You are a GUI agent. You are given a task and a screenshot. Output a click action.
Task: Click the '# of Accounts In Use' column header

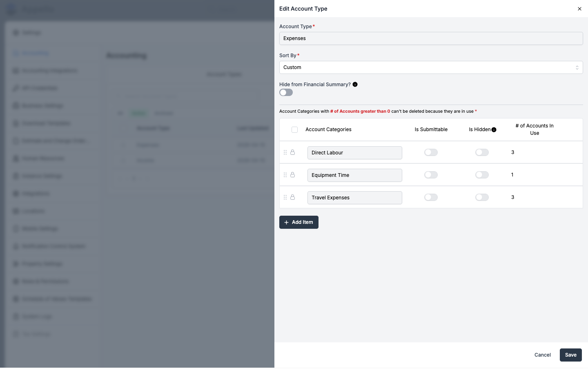pos(535,129)
